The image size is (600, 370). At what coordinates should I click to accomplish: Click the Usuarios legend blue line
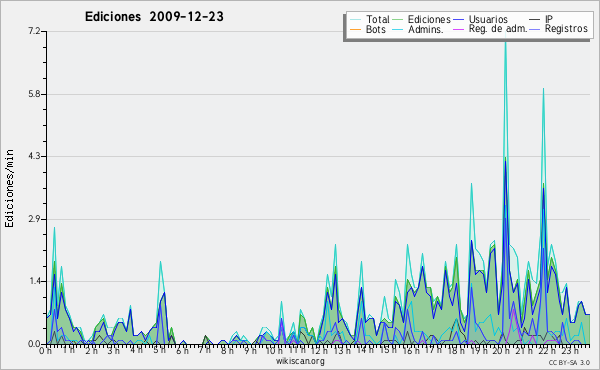pyautogui.click(x=459, y=19)
